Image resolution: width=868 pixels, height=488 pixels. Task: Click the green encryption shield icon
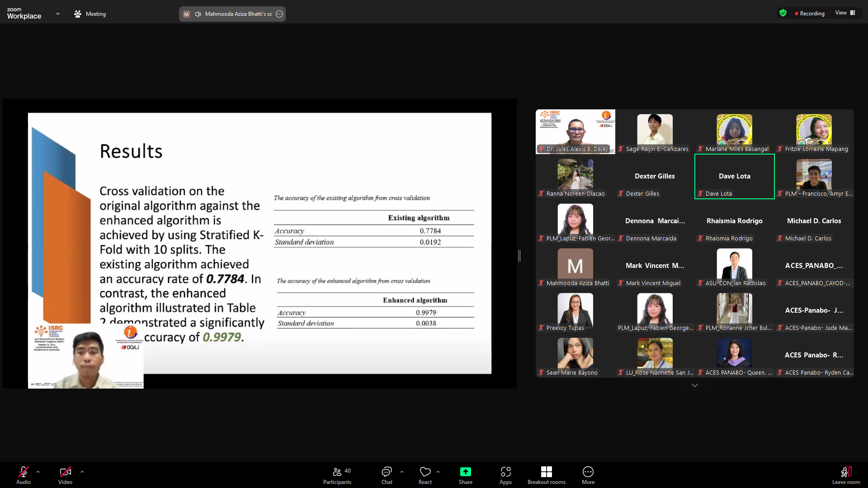pos(783,13)
